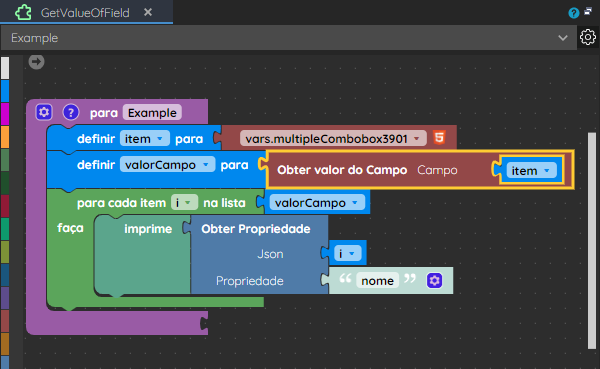600x369 pixels.
Task: Open the item variable dropdown in first definir
Action: click(145, 139)
